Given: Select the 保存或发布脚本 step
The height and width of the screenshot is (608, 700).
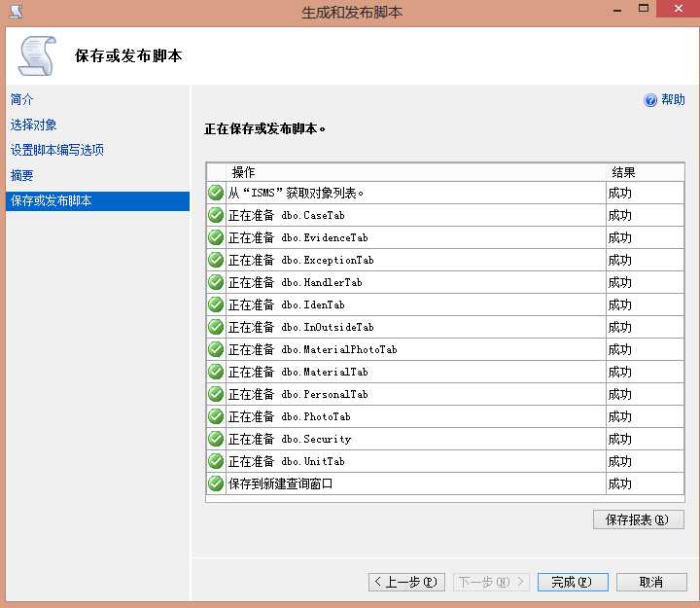Looking at the screenshot, I should 97,201.
